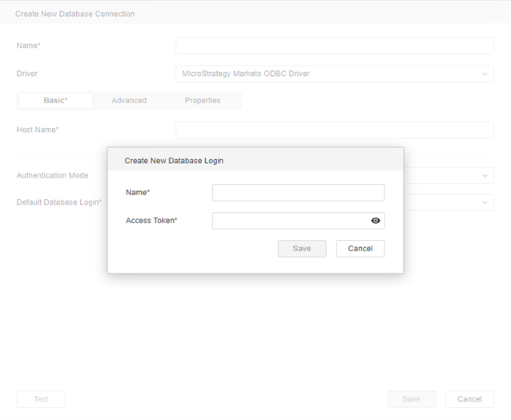Expand the Default Database Login dropdown arrow

[x=485, y=202]
